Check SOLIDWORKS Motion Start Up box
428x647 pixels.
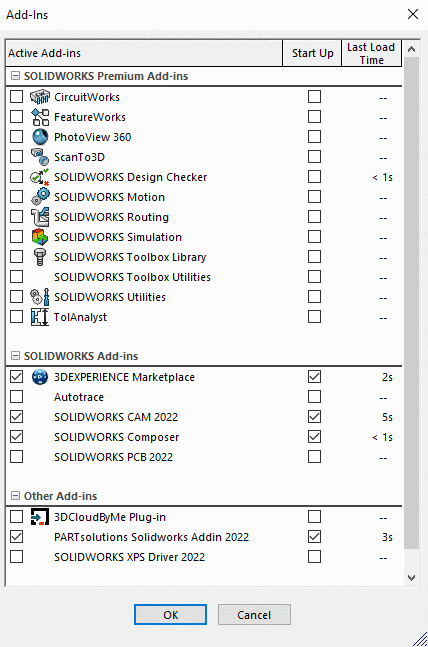coord(314,196)
